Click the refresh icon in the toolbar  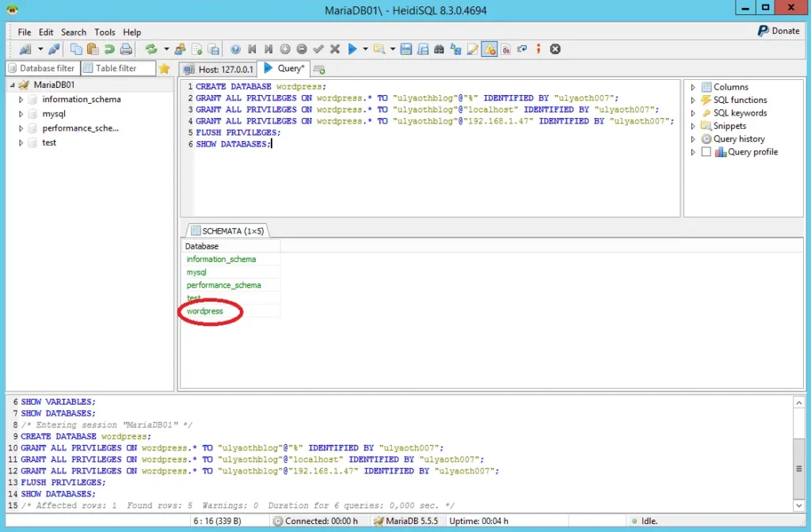point(151,49)
